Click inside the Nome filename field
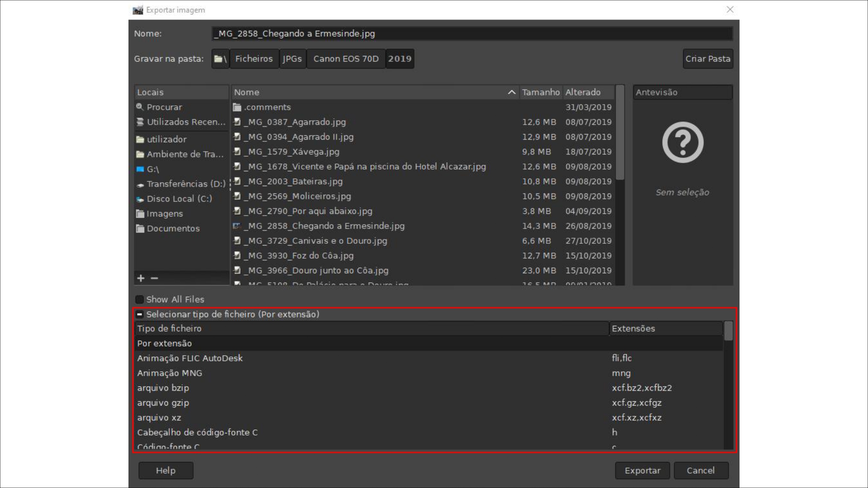This screenshot has height=488, width=868. click(472, 33)
